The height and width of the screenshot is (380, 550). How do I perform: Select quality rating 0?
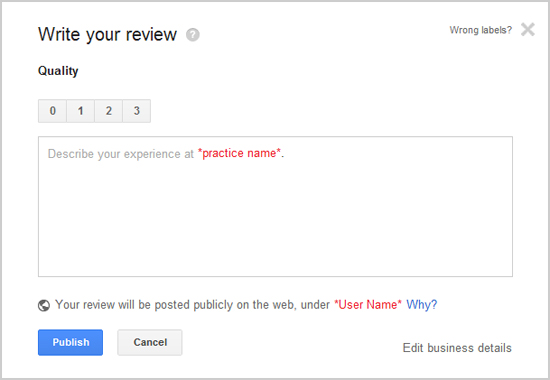coord(52,111)
